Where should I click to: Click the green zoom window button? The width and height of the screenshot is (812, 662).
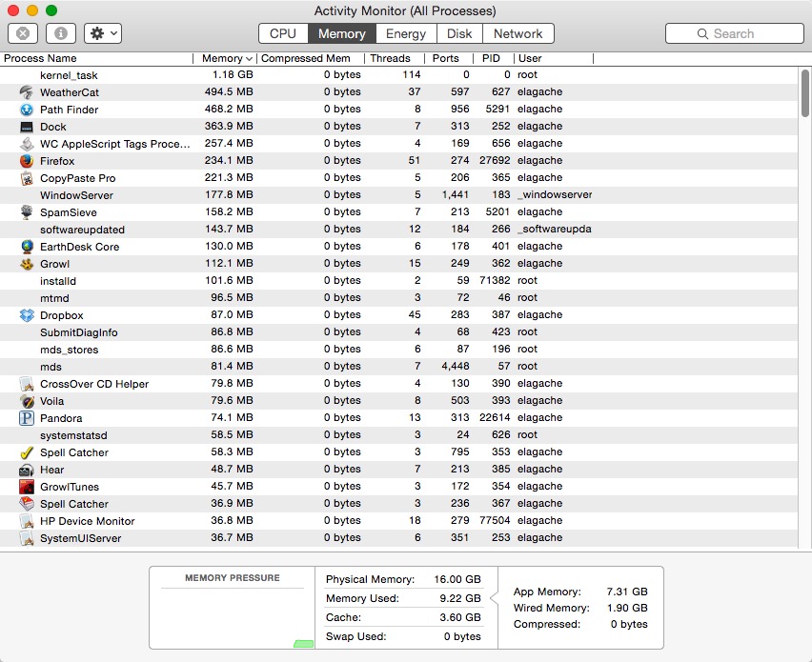pyautogui.click(x=51, y=10)
